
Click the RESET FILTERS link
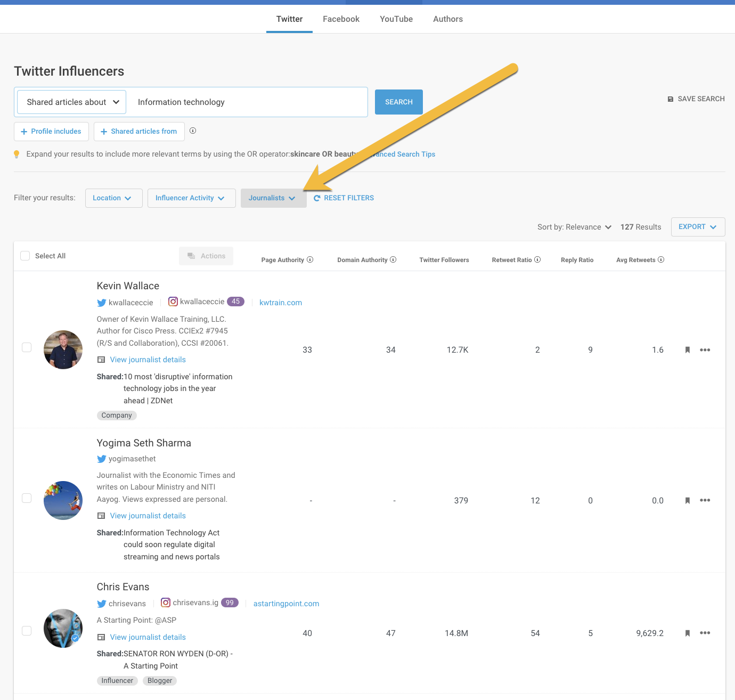[344, 198]
